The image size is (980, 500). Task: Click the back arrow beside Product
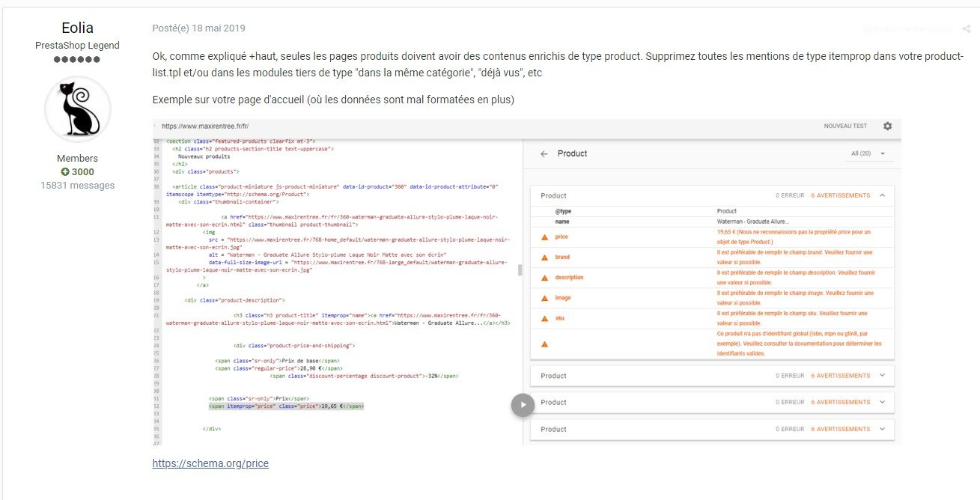click(x=544, y=153)
